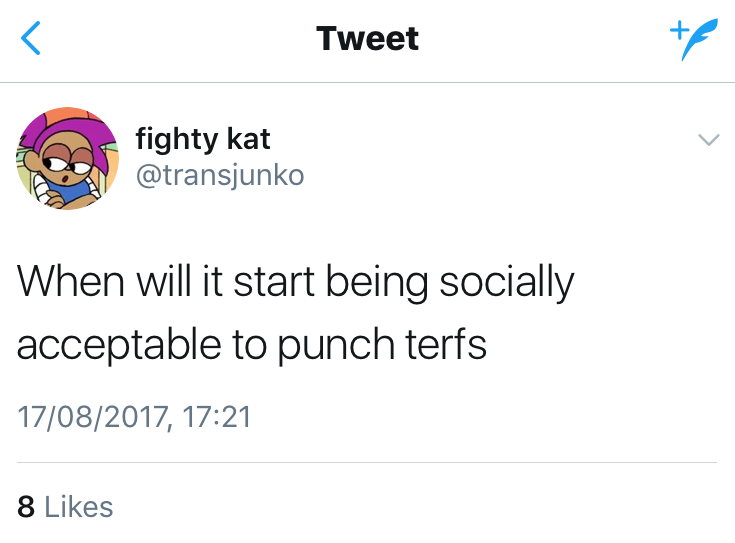Open the @transjunko handle
This screenshot has width=735, height=543.
pyautogui.click(x=220, y=174)
